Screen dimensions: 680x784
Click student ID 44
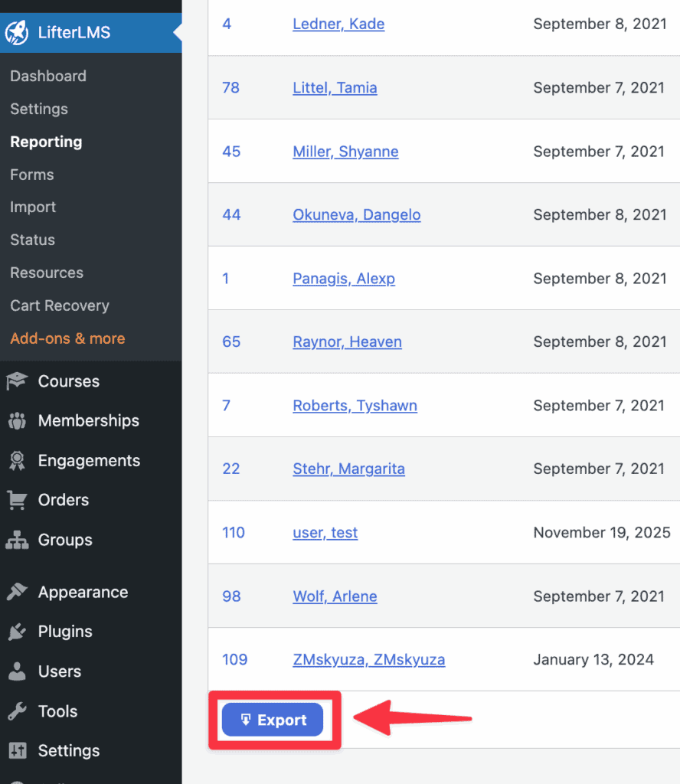coord(231,215)
